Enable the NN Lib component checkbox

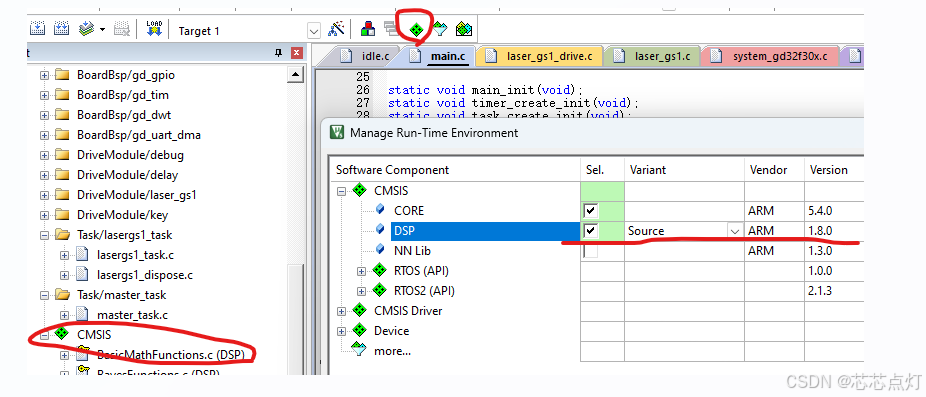pos(591,251)
